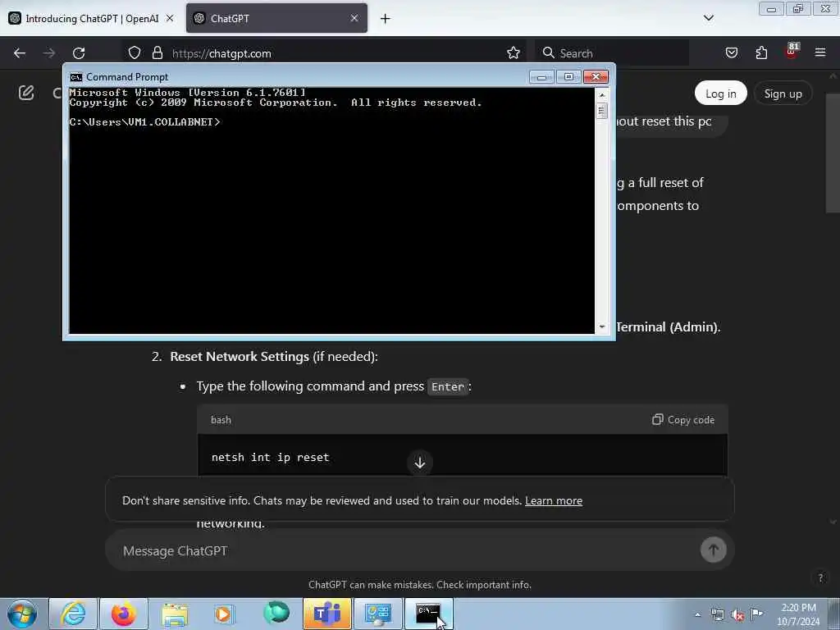Image resolution: width=840 pixels, height=630 pixels.
Task: Click the Log in button
Action: tap(720, 94)
